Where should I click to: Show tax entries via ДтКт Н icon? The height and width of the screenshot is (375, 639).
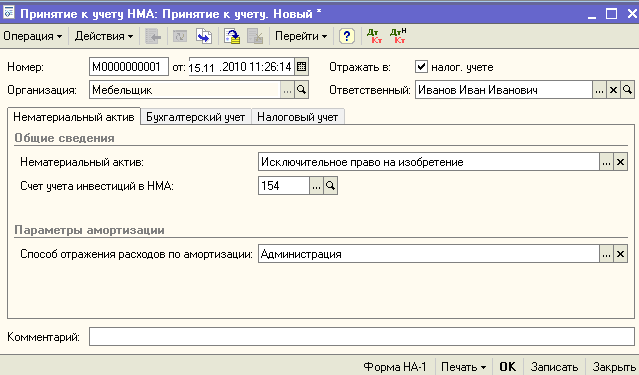[x=398, y=36]
